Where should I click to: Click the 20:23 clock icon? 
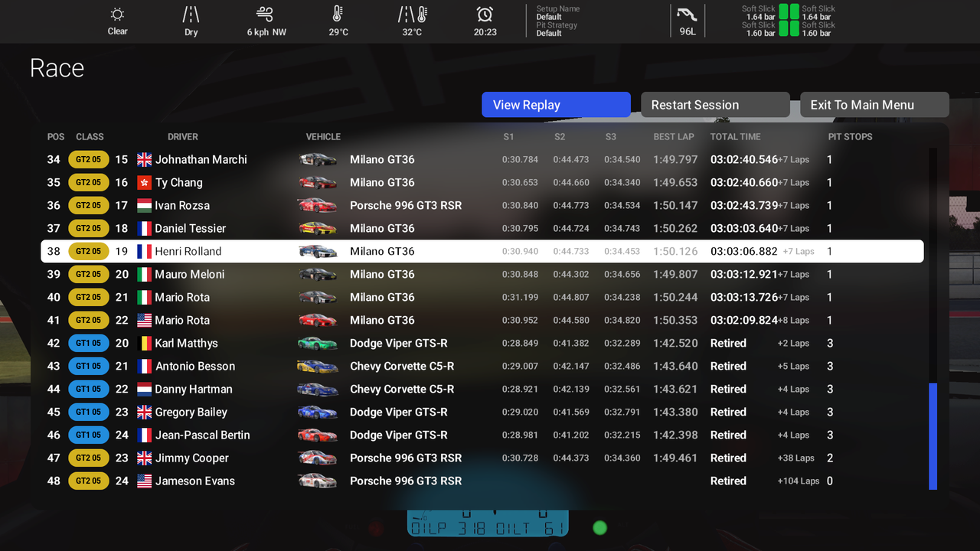click(x=485, y=15)
